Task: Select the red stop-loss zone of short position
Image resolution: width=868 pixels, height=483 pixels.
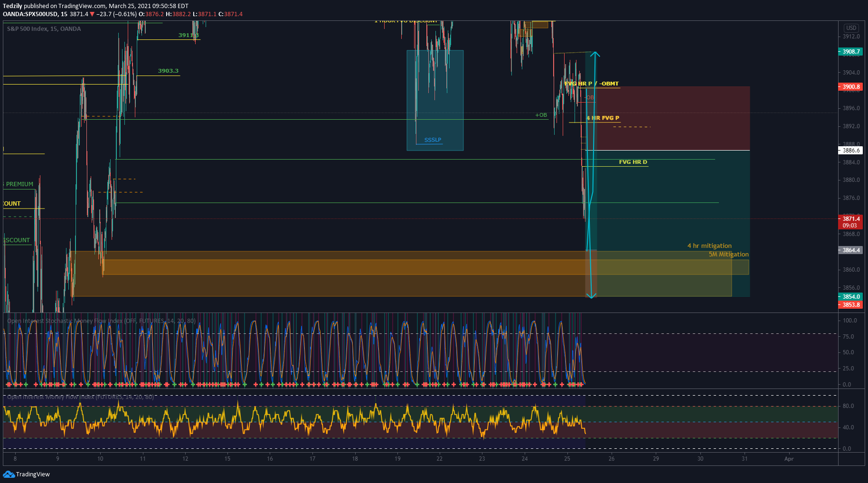Action: pyautogui.click(x=668, y=118)
